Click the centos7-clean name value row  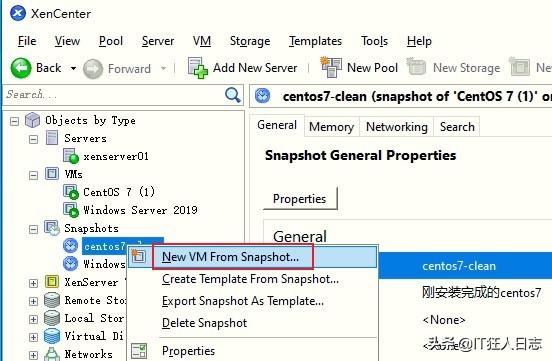(x=465, y=266)
